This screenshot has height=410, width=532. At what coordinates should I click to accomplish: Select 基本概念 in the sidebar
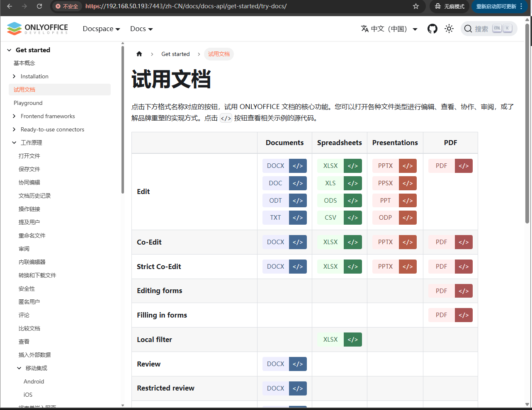(24, 63)
